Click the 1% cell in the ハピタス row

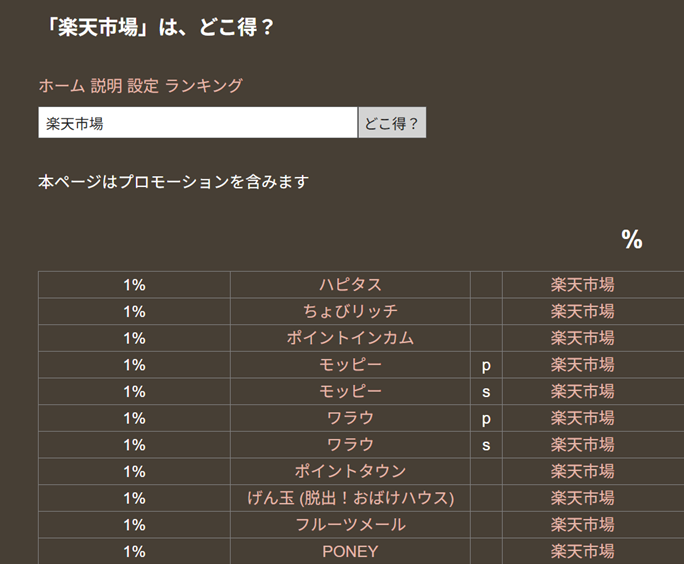tap(134, 285)
